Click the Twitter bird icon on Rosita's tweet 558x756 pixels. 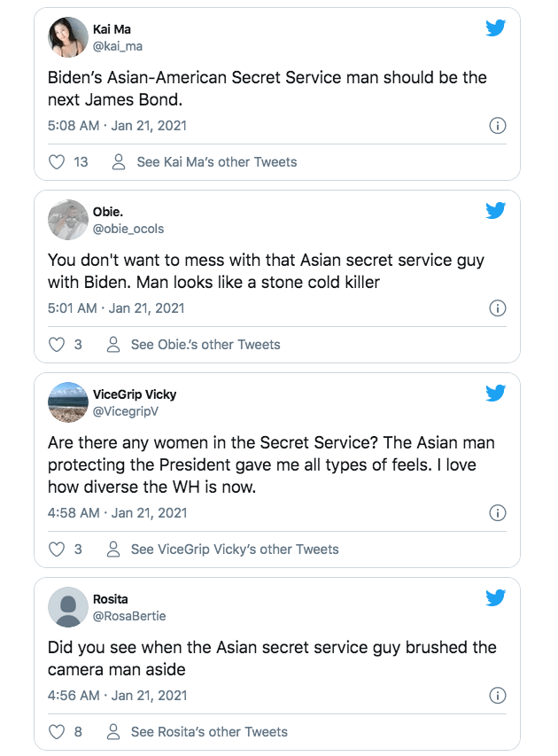495,598
